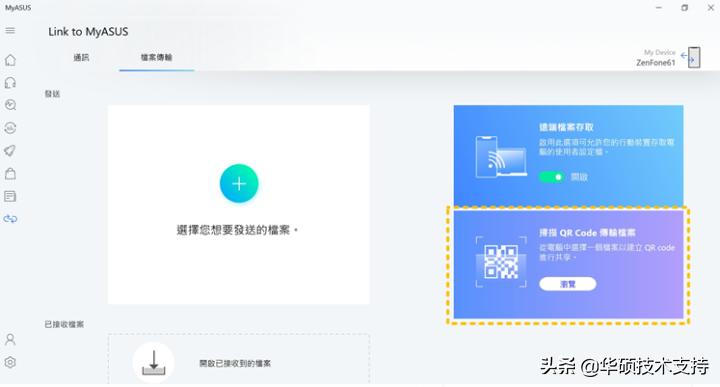
Task: Open the rocket promotions icon
Action: (10, 151)
